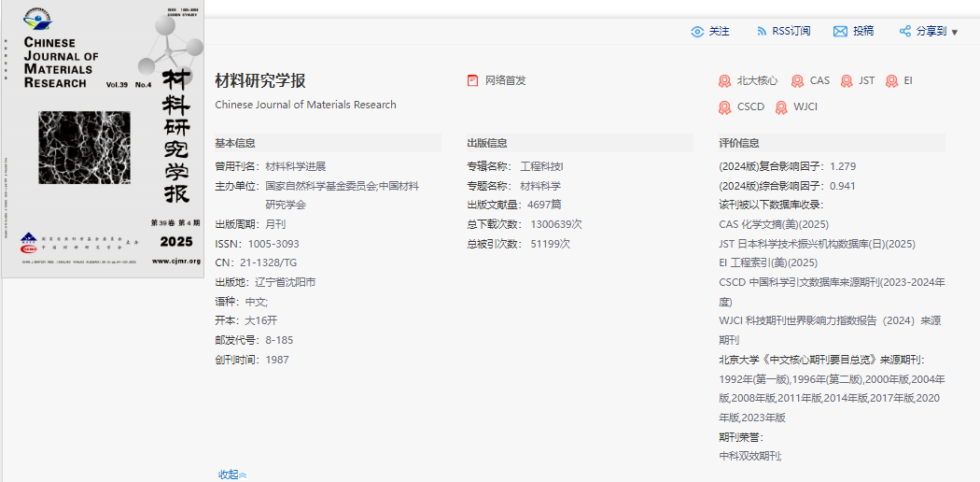Click the 网络首发 link text
Image resolution: width=980 pixels, height=482 pixels.
(506, 80)
